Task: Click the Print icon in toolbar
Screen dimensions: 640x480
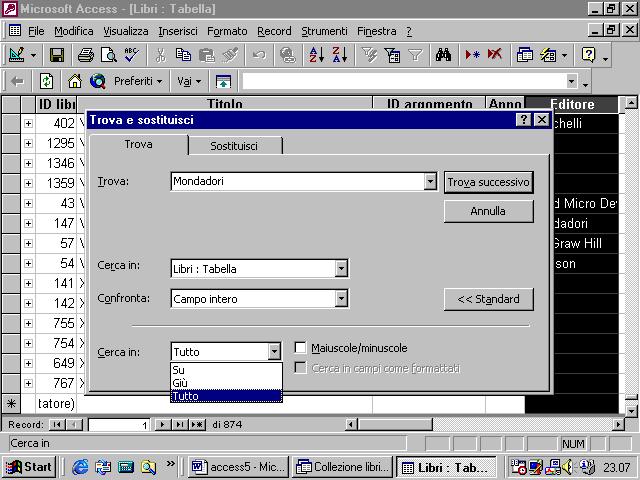Action: 86,55
